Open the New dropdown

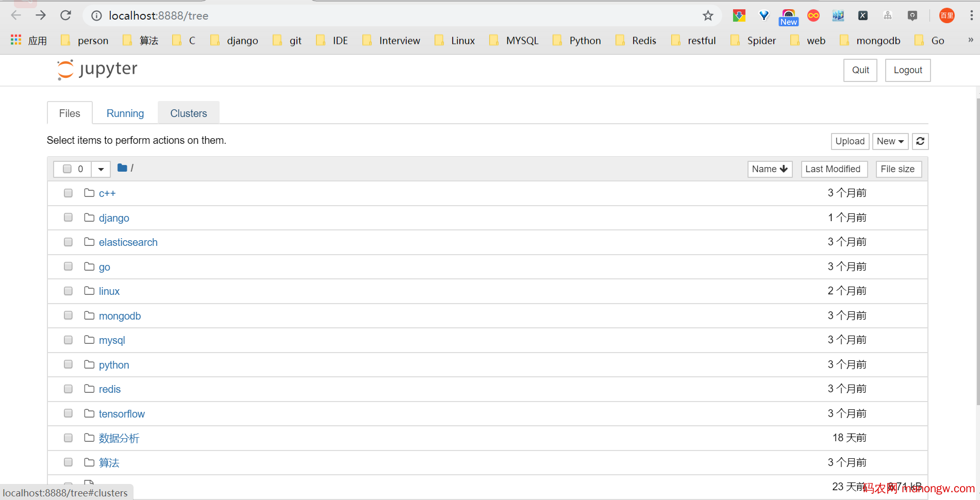pos(890,141)
